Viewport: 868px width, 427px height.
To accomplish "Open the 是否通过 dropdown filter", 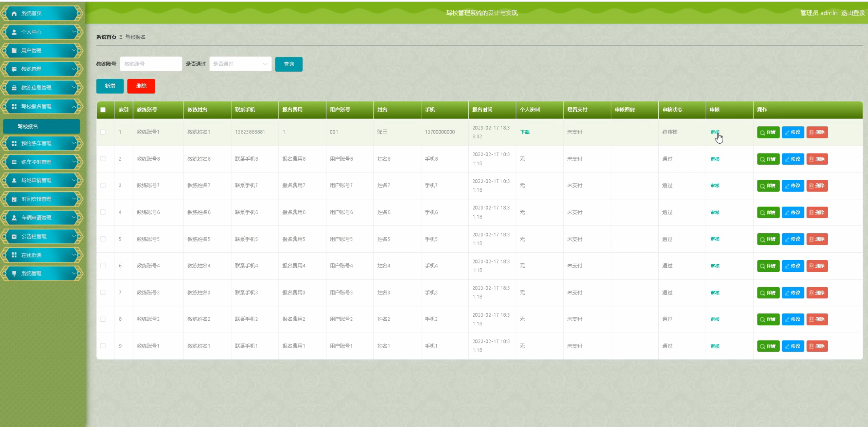I will tap(240, 64).
